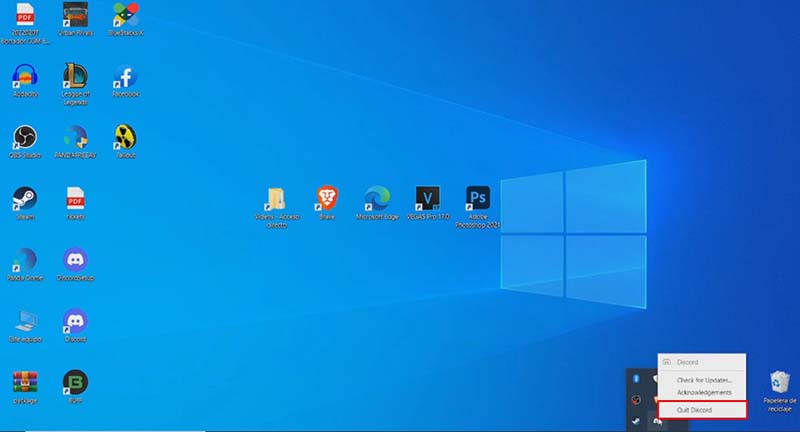Select the Papelera de reciclaje desktop icon

(x=780, y=392)
